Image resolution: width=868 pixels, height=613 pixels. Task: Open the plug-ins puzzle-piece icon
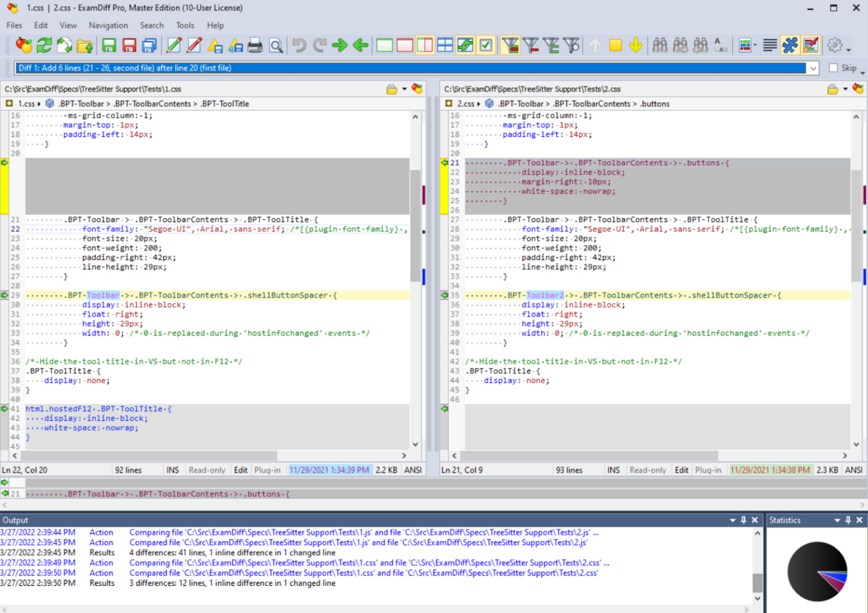pyautogui.click(x=789, y=45)
